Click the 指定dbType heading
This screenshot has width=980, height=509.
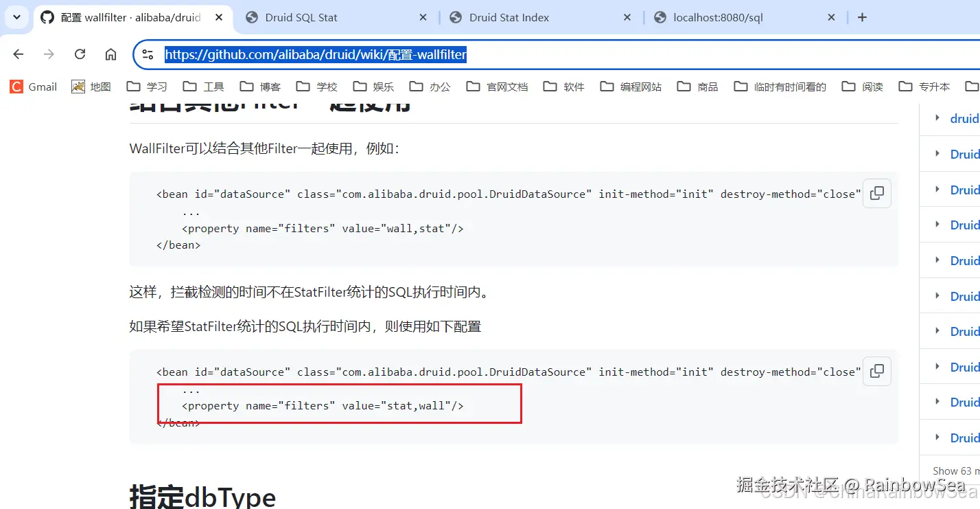pyautogui.click(x=202, y=497)
